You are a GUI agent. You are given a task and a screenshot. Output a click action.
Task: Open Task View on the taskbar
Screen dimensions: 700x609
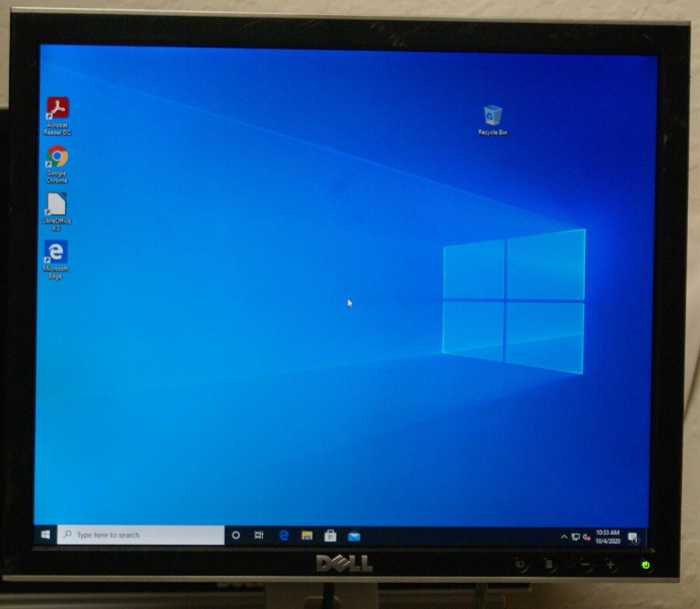pyautogui.click(x=259, y=535)
